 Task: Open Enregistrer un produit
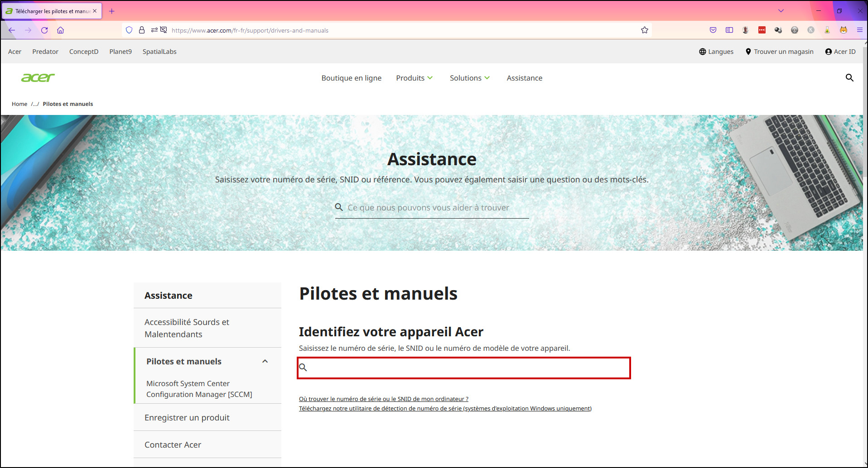187,418
